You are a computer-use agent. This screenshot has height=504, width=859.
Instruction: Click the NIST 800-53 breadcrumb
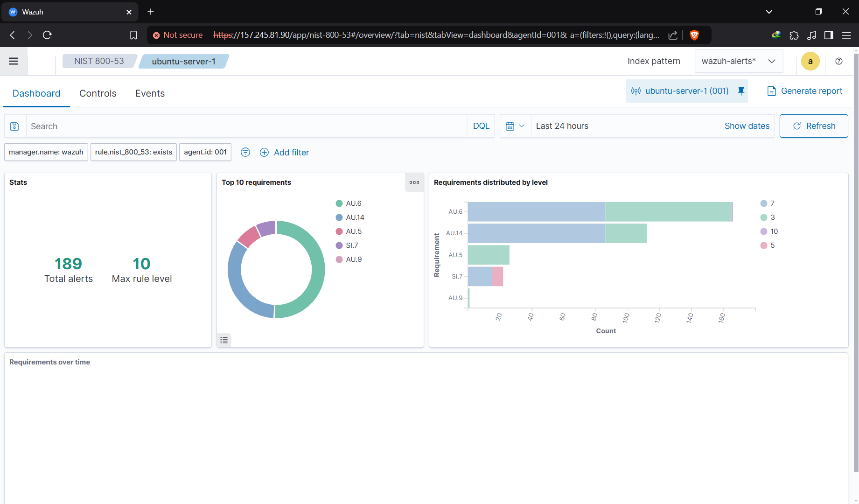(x=99, y=61)
